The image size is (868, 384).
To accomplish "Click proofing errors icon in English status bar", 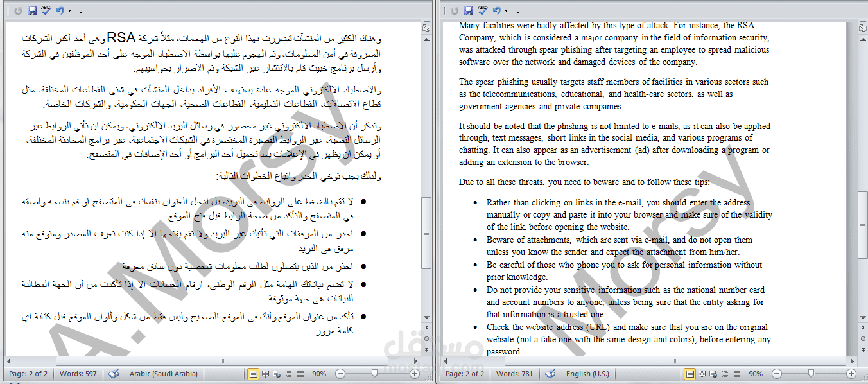I will [x=550, y=374].
